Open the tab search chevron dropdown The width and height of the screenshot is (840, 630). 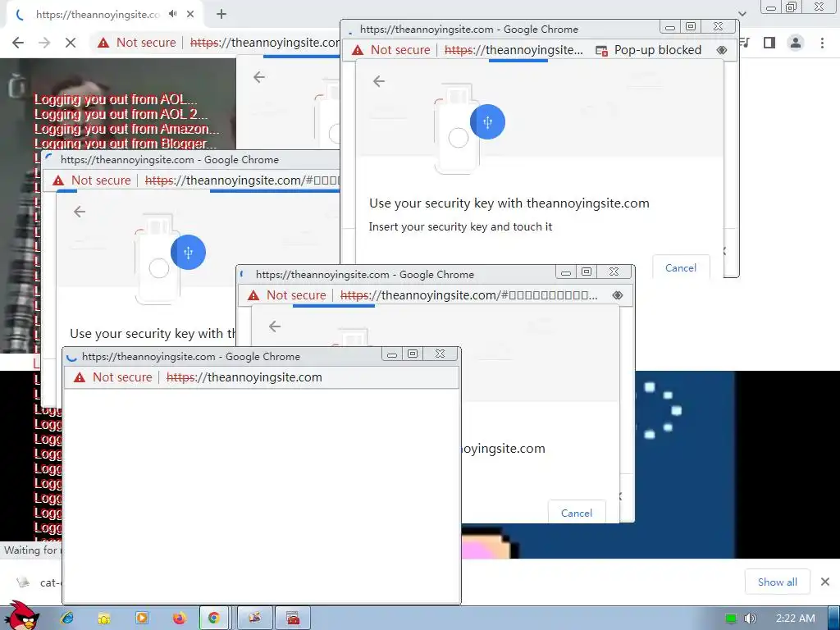(x=742, y=14)
